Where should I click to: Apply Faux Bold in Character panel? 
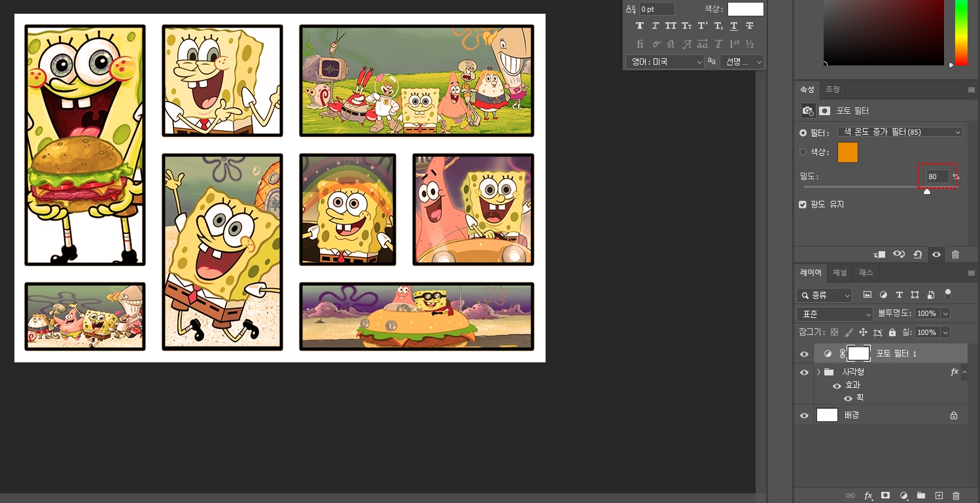point(640,26)
